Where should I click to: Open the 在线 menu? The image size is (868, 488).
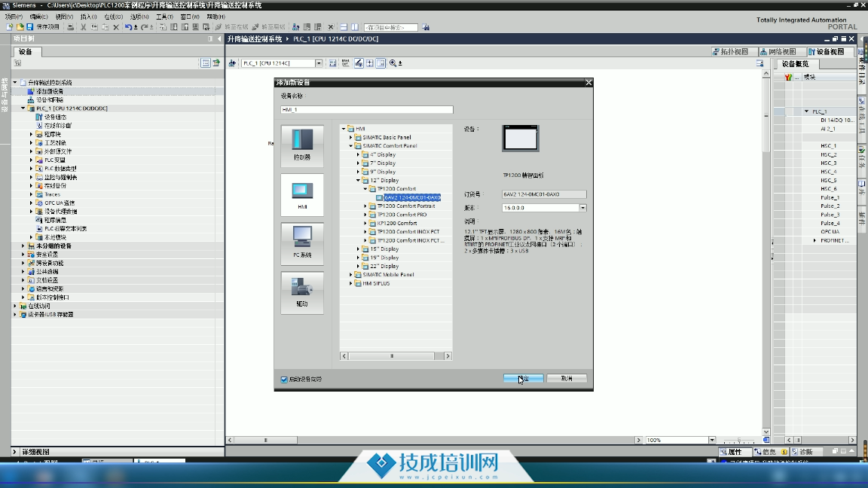coord(114,17)
